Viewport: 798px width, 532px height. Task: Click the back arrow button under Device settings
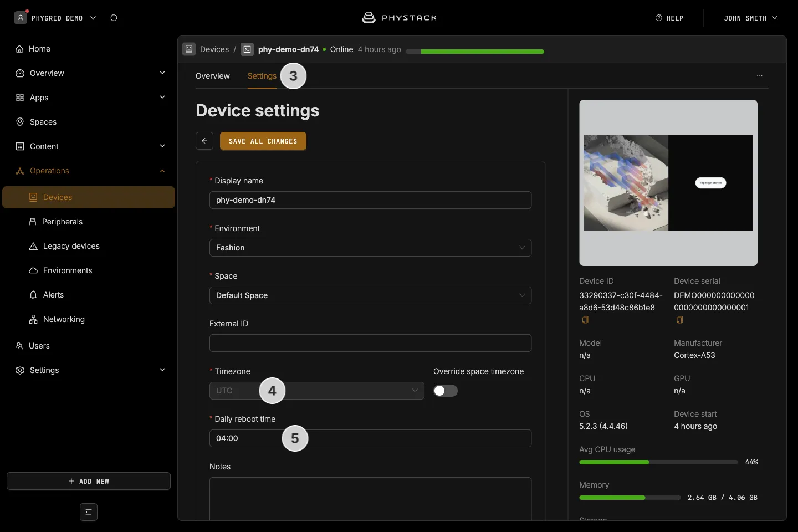pos(204,141)
